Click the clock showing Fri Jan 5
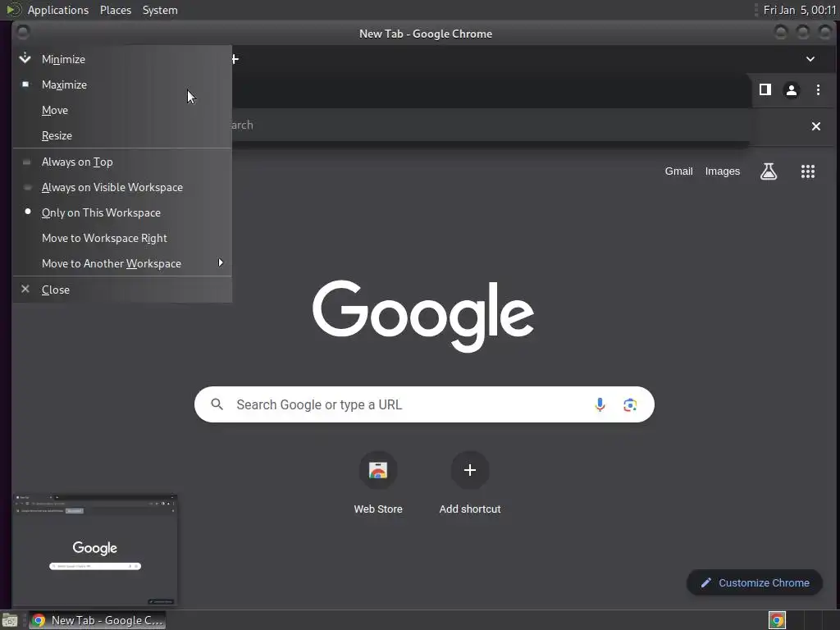 point(799,10)
